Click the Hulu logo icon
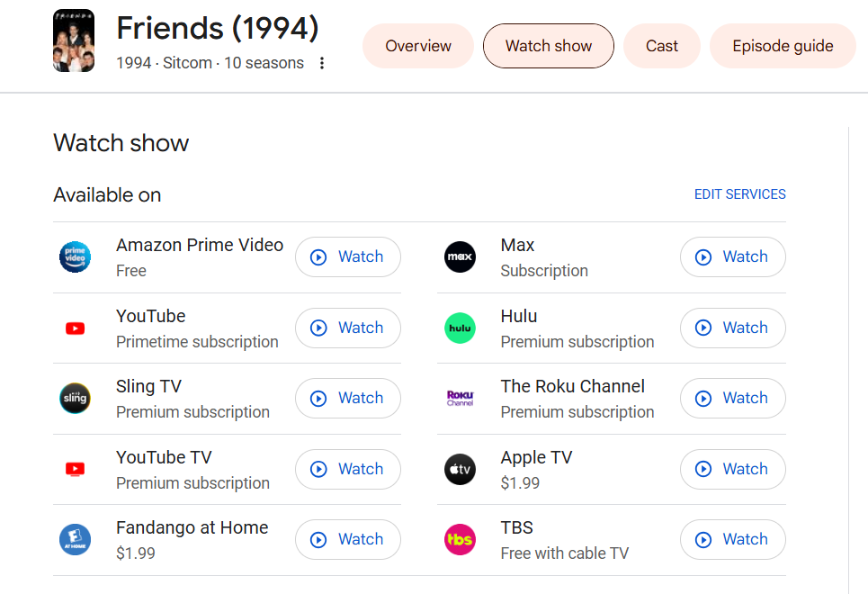This screenshot has width=868, height=594. point(460,328)
